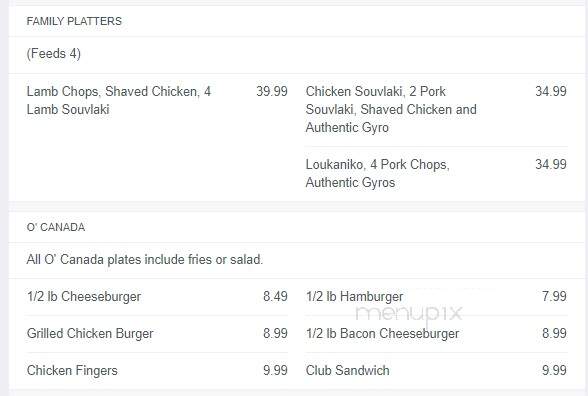
Task: Select the Feeds 4 description text
Action: click(x=54, y=54)
